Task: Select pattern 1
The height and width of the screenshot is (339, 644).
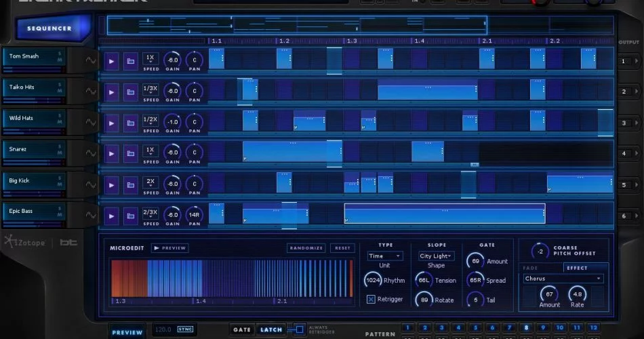Action: point(408,327)
